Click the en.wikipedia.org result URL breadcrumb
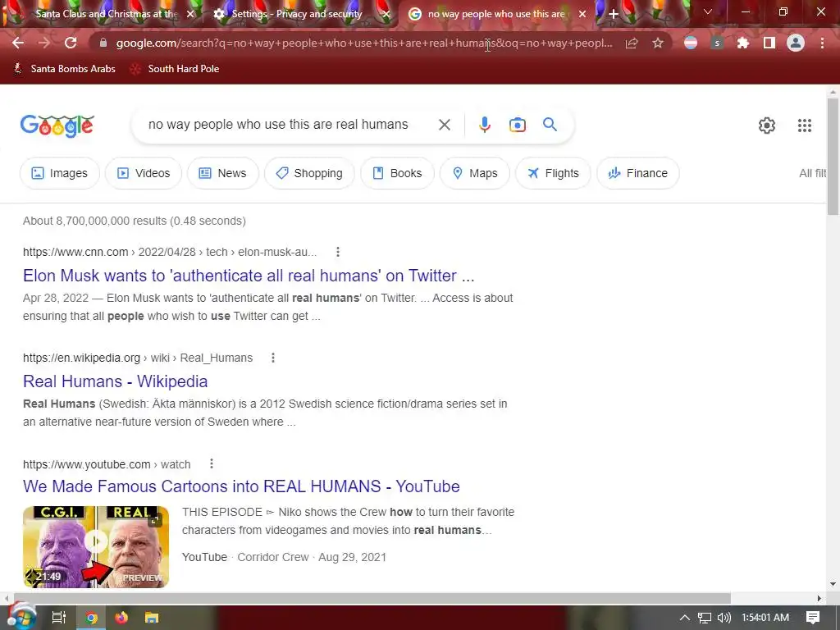 click(138, 358)
